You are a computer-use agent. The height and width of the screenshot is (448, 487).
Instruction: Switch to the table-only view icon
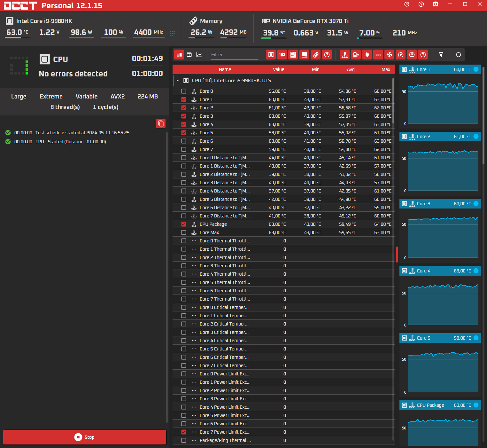point(189,55)
